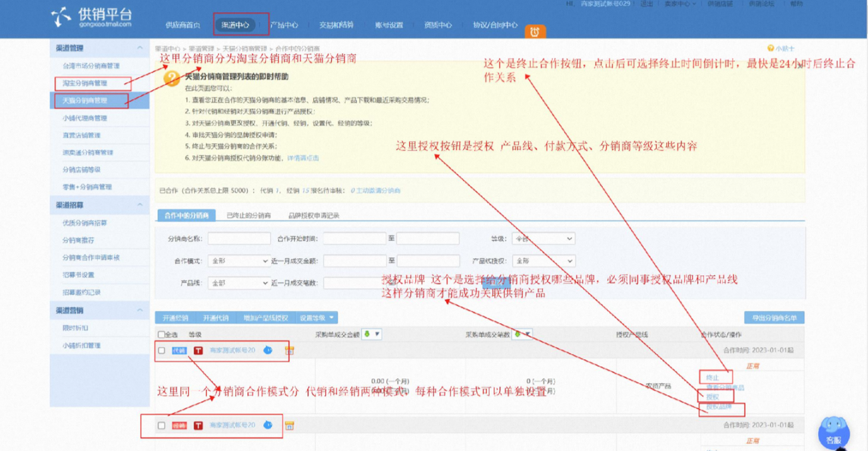The width and height of the screenshot is (868, 451).
Task: Switch to 已终止的分销商 tab
Action: point(248,216)
